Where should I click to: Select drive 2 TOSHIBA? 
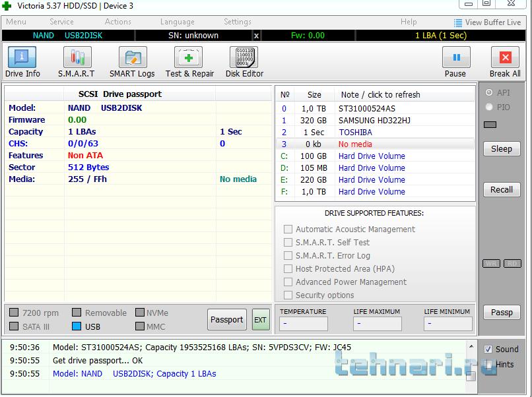376,132
